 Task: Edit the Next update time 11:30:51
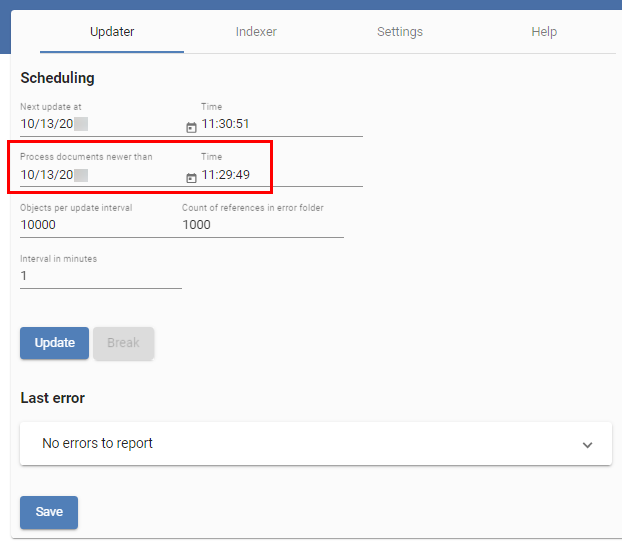click(282, 124)
